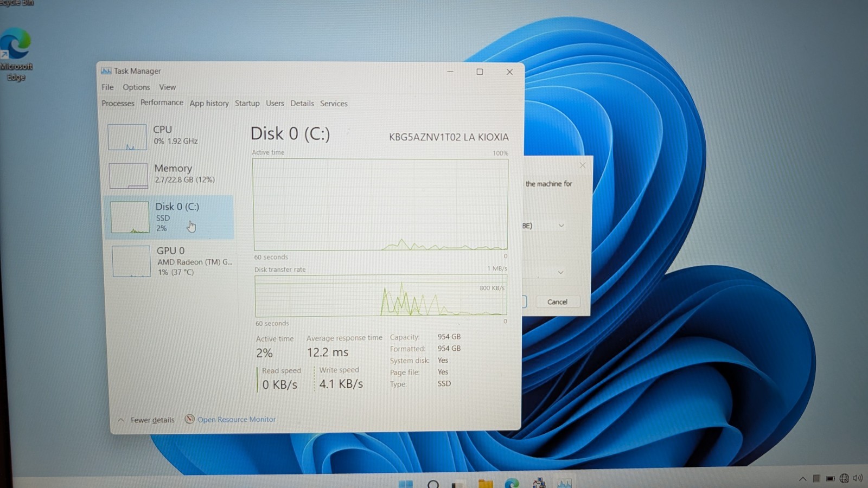This screenshot has width=868, height=488.
Task: Click the battery icon in system tray
Action: [x=831, y=479]
